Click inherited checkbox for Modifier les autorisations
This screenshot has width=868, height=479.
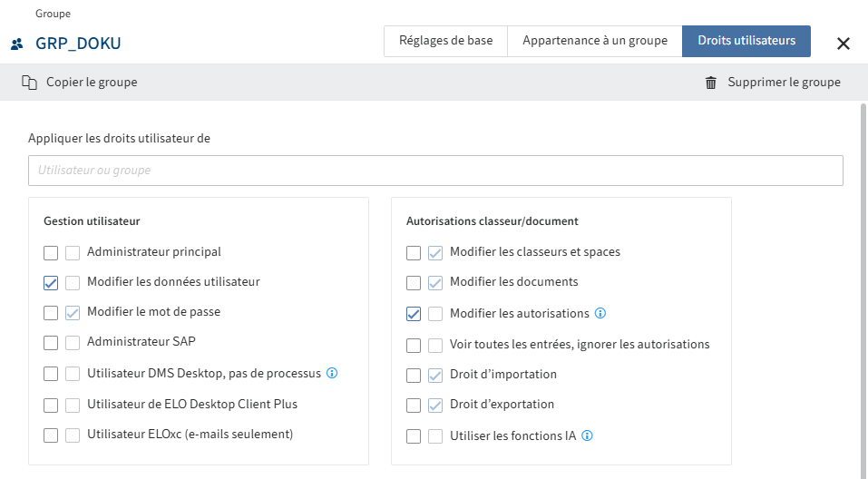435,314
